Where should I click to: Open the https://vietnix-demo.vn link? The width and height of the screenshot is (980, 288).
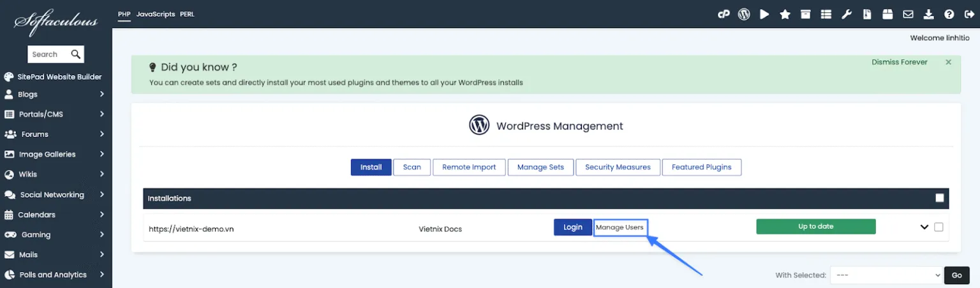(191, 229)
